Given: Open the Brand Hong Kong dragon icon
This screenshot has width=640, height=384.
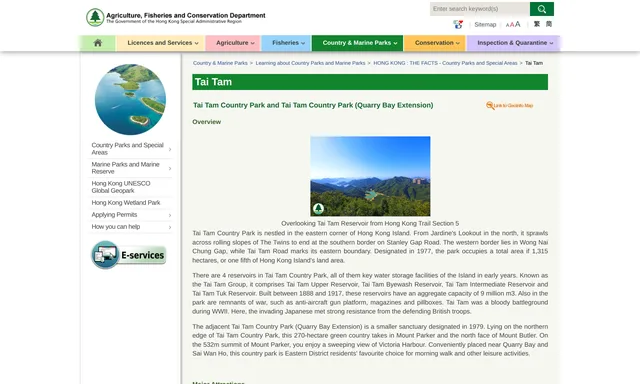Looking at the screenshot, I should (x=458, y=24).
